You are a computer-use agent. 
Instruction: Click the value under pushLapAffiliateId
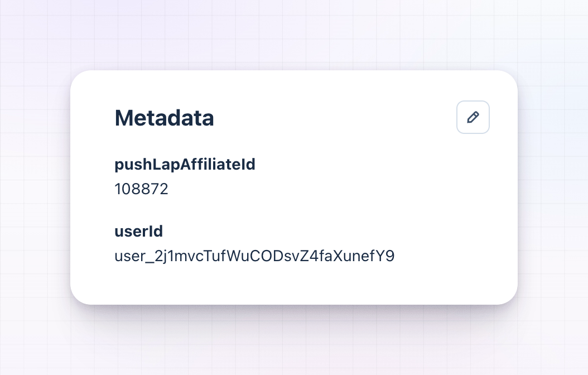141,189
